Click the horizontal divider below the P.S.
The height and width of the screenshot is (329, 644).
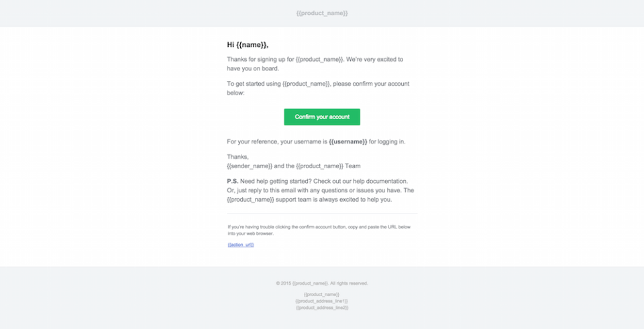click(x=322, y=214)
